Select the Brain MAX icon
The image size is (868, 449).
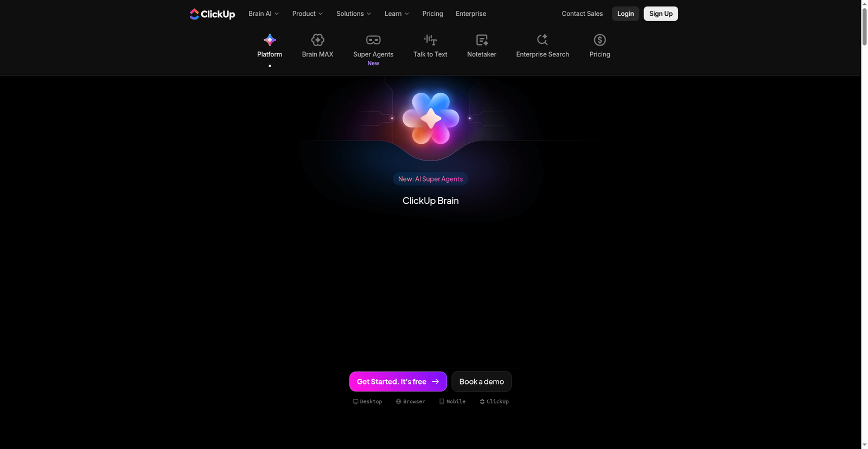tap(317, 40)
